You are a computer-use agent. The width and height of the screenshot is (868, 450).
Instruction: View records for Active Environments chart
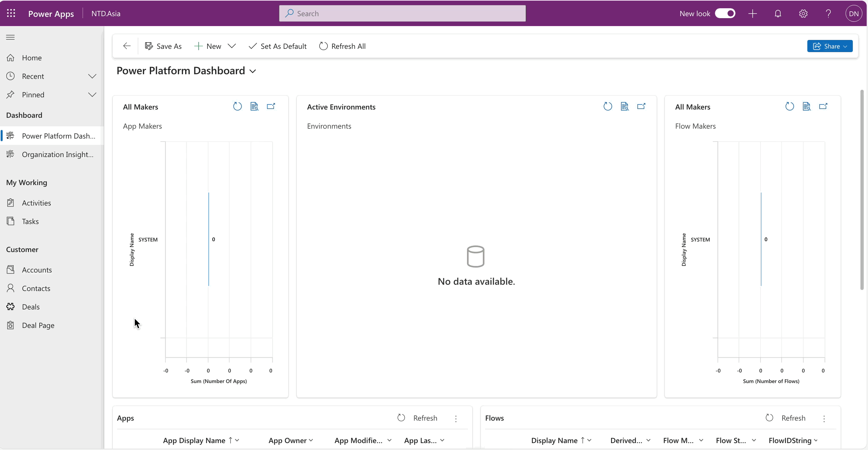[x=624, y=107]
